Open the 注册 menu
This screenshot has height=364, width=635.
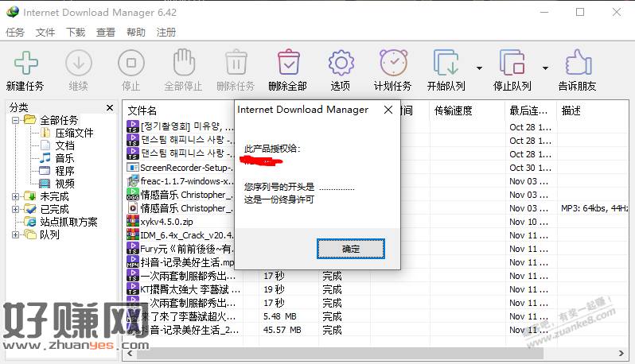point(166,33)
